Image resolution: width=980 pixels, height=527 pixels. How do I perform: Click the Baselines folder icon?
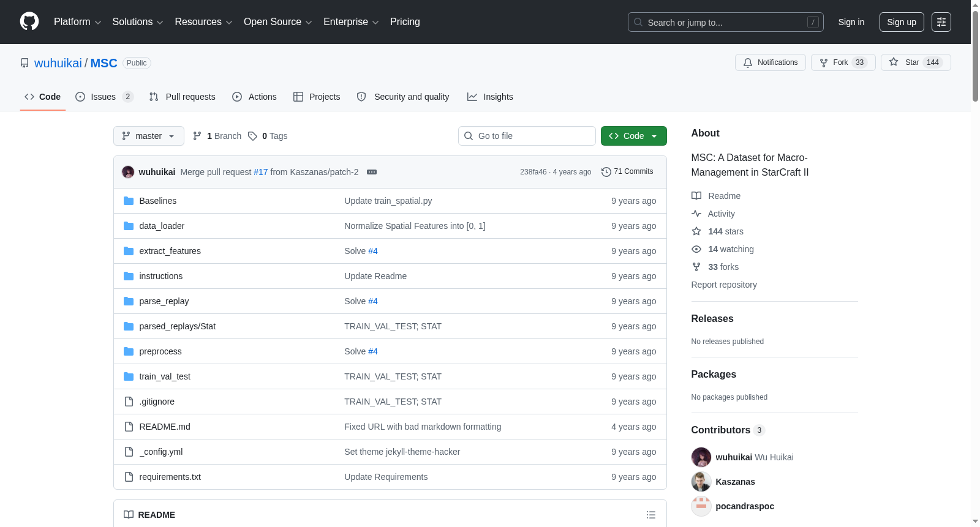(x=129, y=201)
